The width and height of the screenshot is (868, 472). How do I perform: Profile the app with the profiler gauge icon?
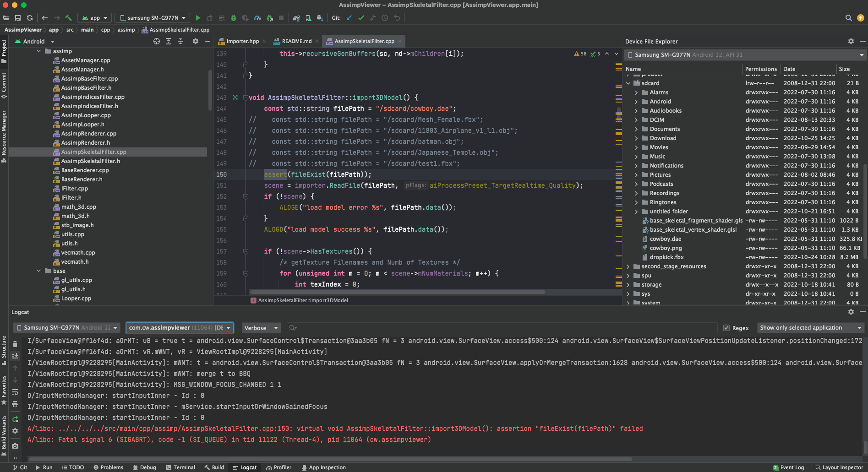pyautogui.click(x=257, y=18)
